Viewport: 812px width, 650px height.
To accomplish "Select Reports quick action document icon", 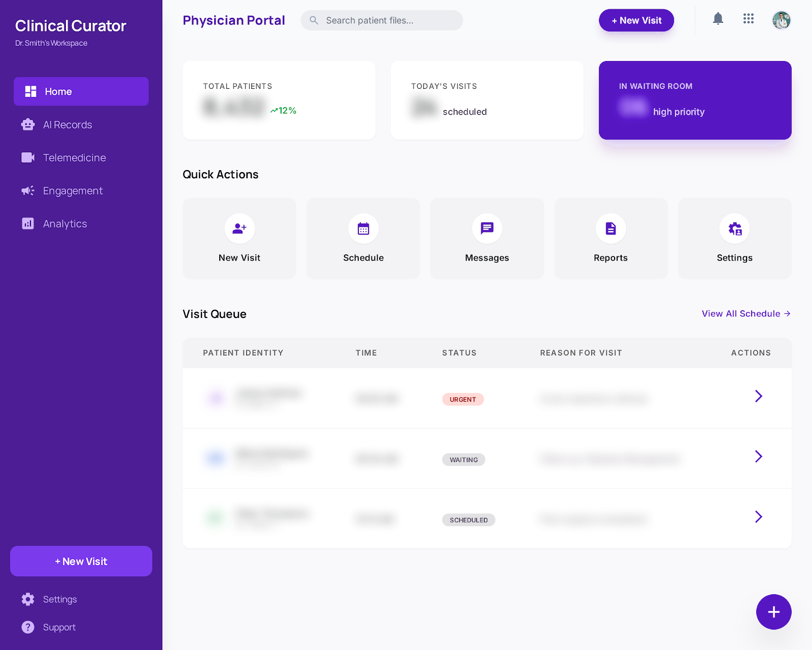I will [x=611, y=229].
